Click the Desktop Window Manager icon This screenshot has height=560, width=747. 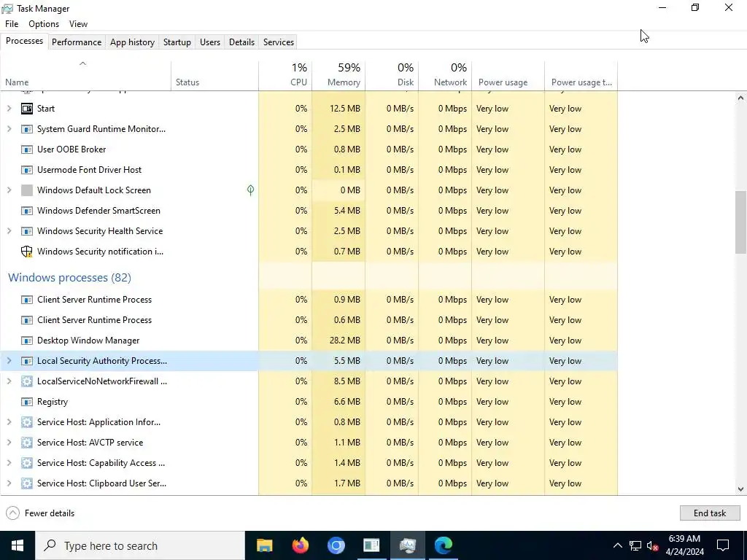(27, 341)
